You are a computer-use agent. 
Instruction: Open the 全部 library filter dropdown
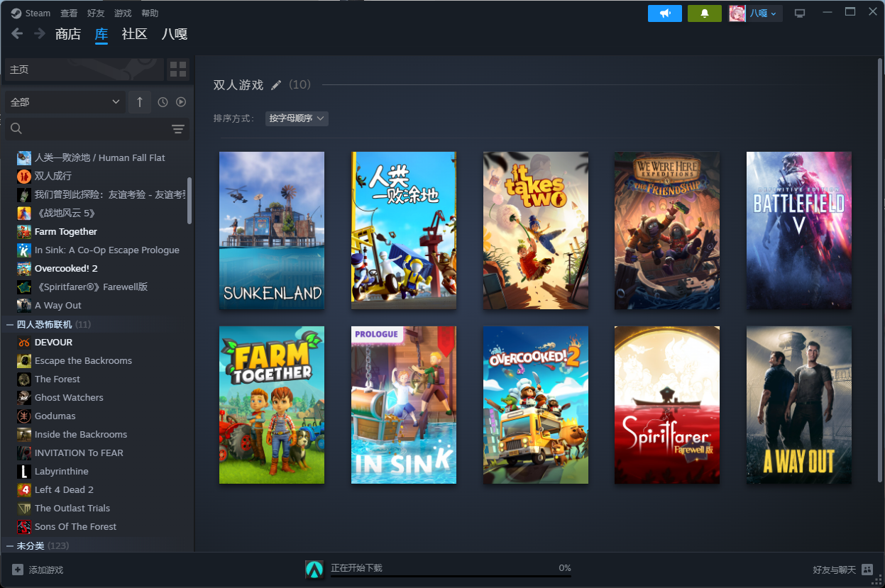click(x=65, y=102)
